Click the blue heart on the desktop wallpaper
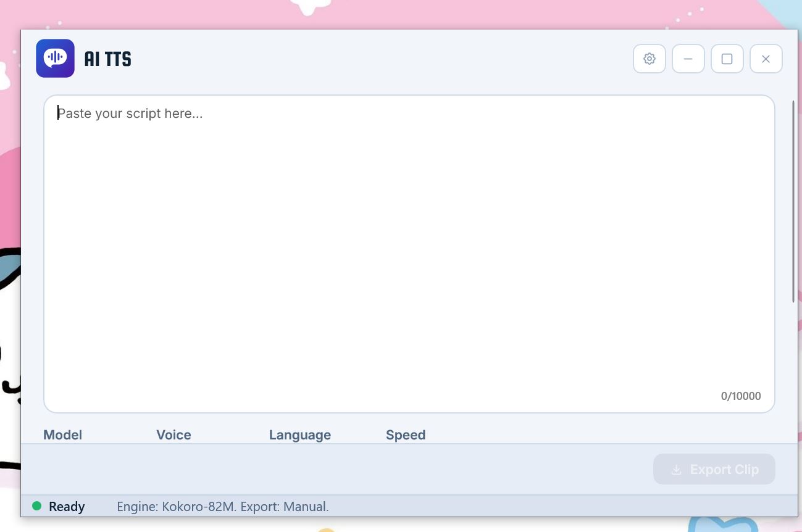802x532 pixels. [x=722, y=524]
